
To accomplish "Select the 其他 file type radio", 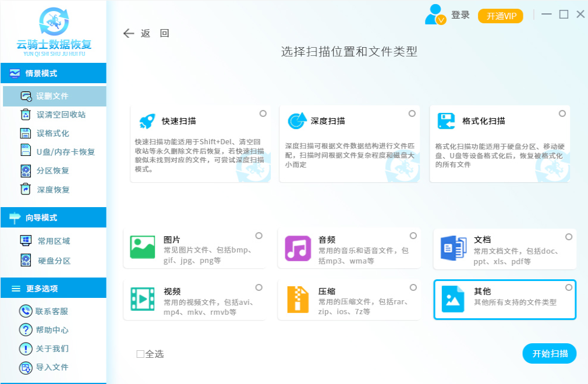I will pos(569,287).
